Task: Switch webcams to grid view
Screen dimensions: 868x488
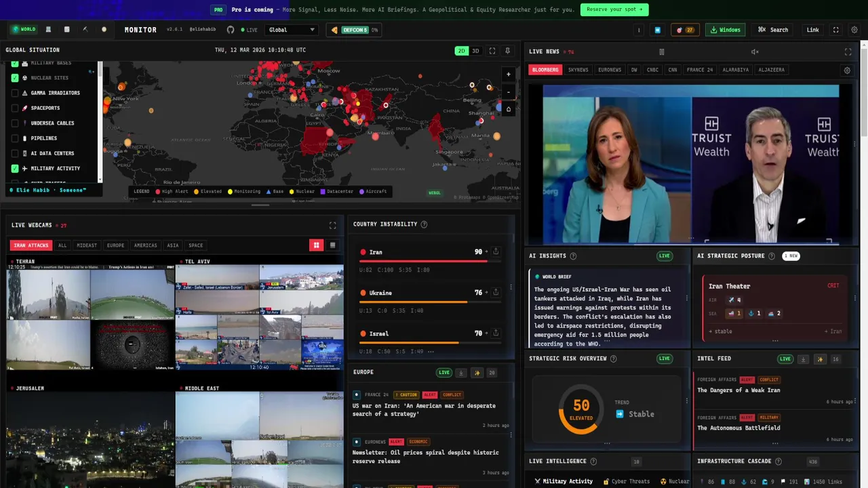Action: pos(316,245)
